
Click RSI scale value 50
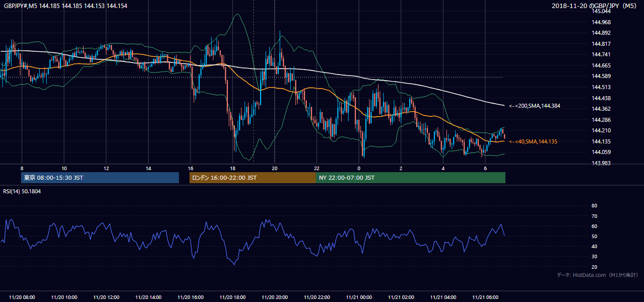(594, 237)
